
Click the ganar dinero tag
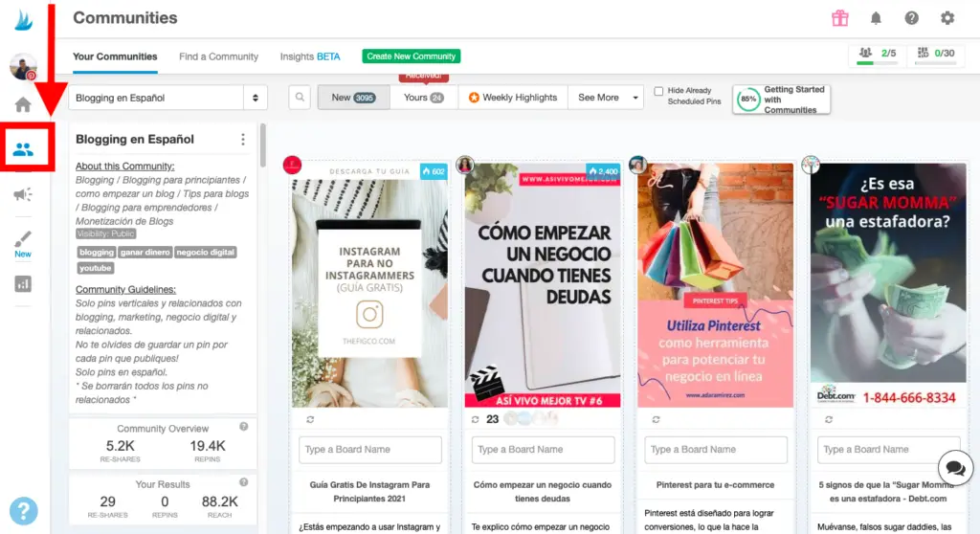[145, 252]
